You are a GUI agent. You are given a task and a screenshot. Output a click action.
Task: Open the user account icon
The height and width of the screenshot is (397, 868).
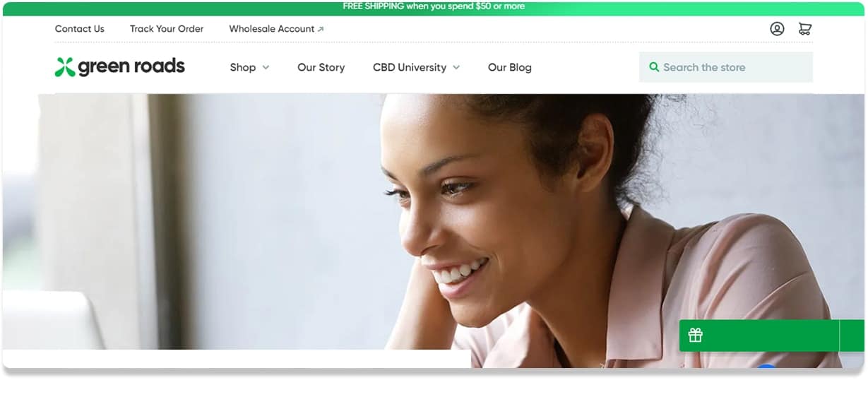[777, 29]
